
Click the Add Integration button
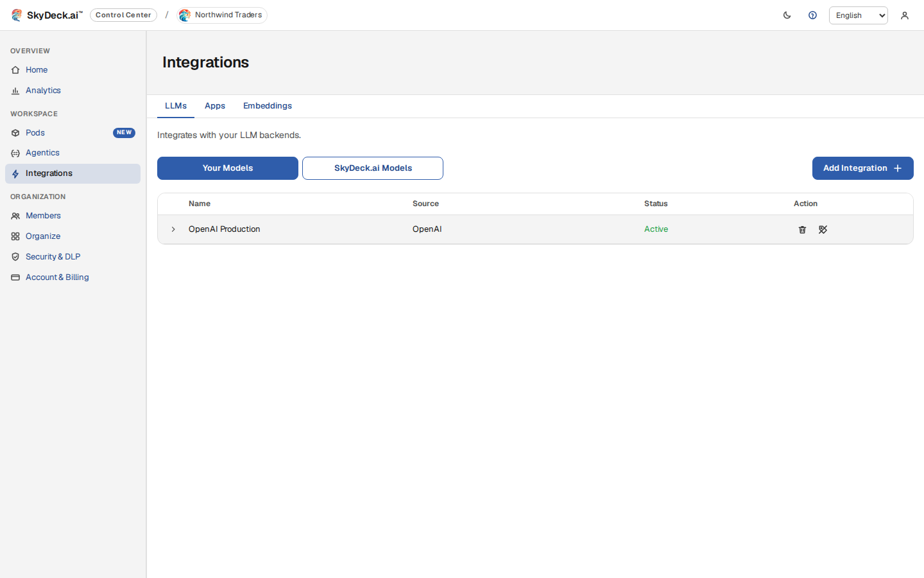tap(862, 168)
